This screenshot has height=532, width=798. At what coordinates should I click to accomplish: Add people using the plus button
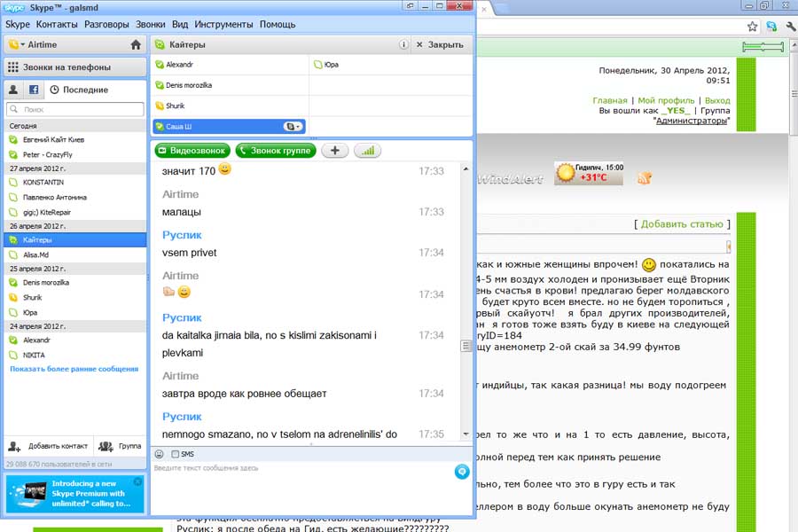[335, 151]
